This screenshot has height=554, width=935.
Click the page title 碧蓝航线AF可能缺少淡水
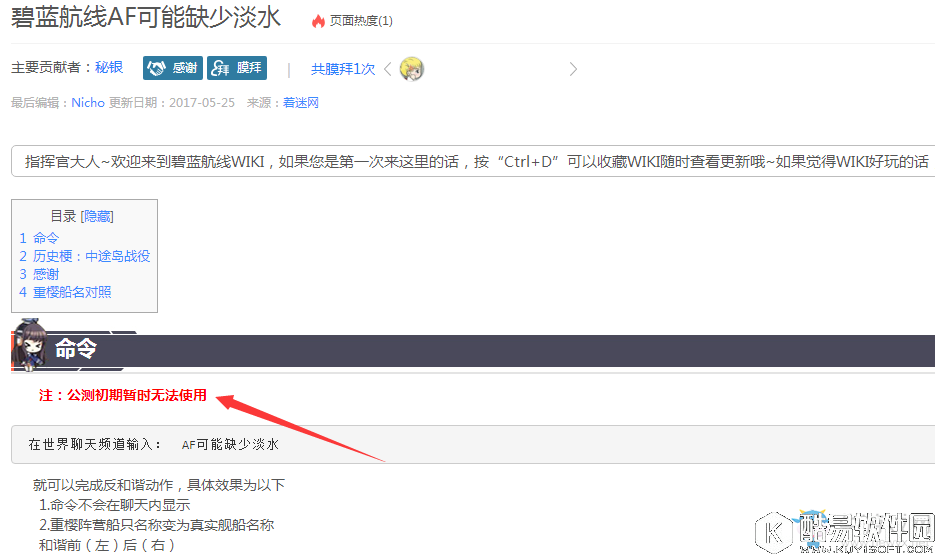pos(145,17)
